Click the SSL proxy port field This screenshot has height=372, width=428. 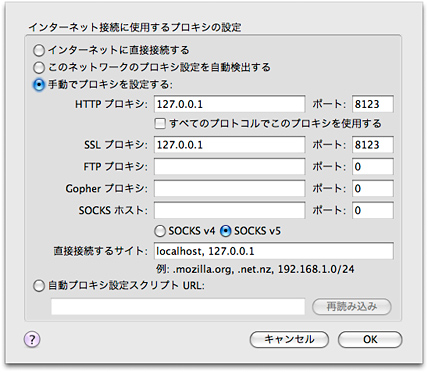373,145
